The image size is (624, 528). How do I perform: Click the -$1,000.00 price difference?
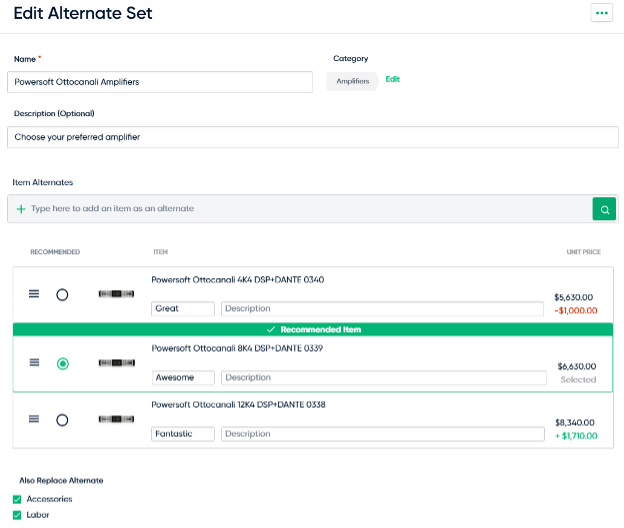[575, 310]
